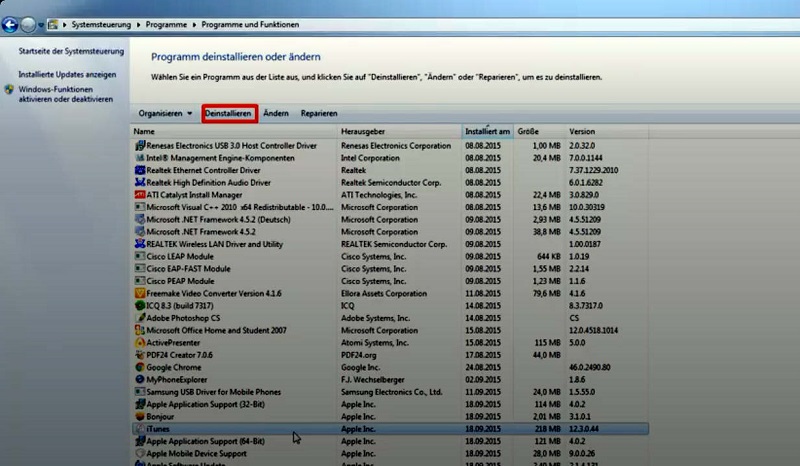Select iTunes program icon
Viewport: 800px width, 466px height.
click(140, 429)
